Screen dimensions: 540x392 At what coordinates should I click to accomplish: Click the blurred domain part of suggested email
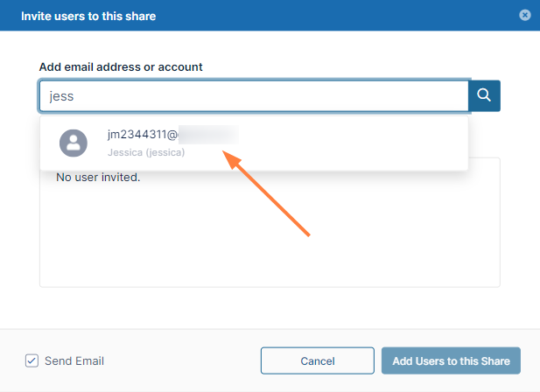coord(208,135)
